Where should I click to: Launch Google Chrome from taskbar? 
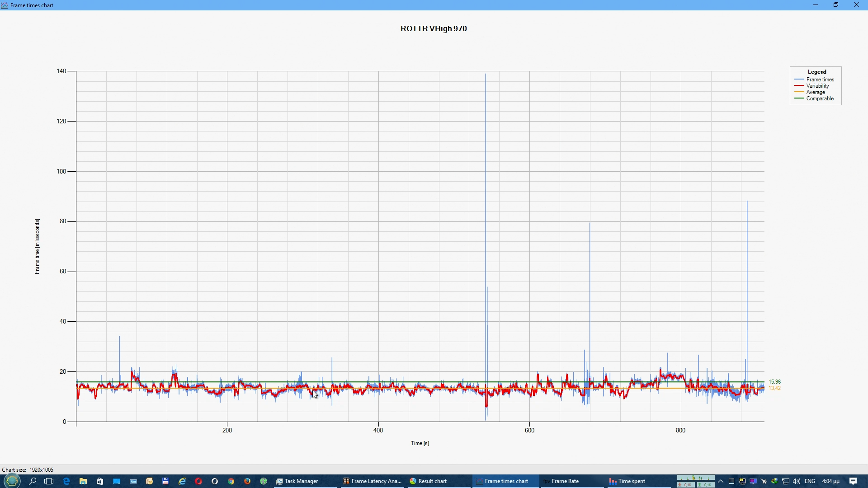coord(231,481)
